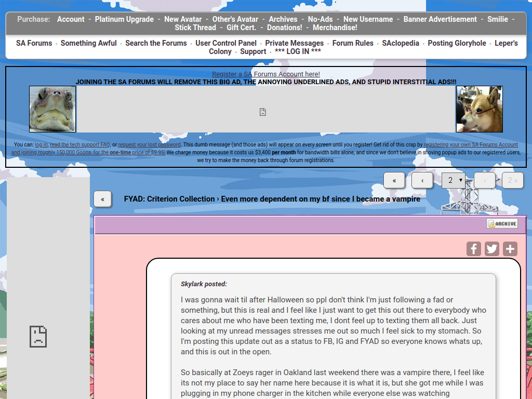Open Something Awful main site link
This screenshot has width=532, height=399.
(88, 43)
